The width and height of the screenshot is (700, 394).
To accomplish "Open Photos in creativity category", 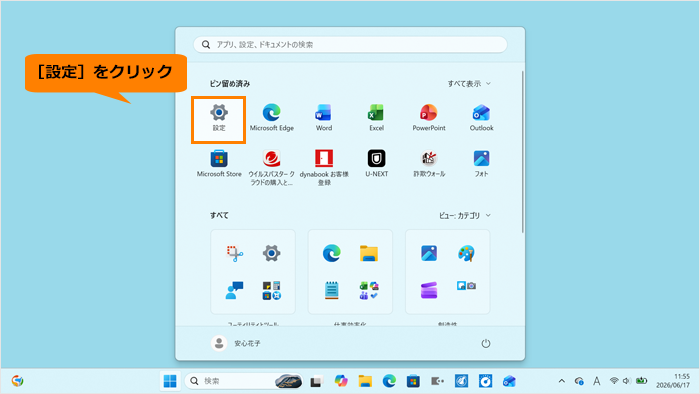I will click(429, 253).
